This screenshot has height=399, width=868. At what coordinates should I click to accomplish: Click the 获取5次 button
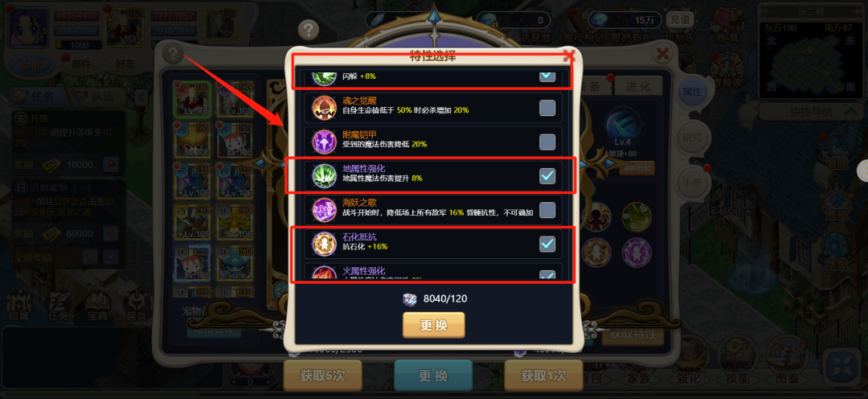(322, 375)
